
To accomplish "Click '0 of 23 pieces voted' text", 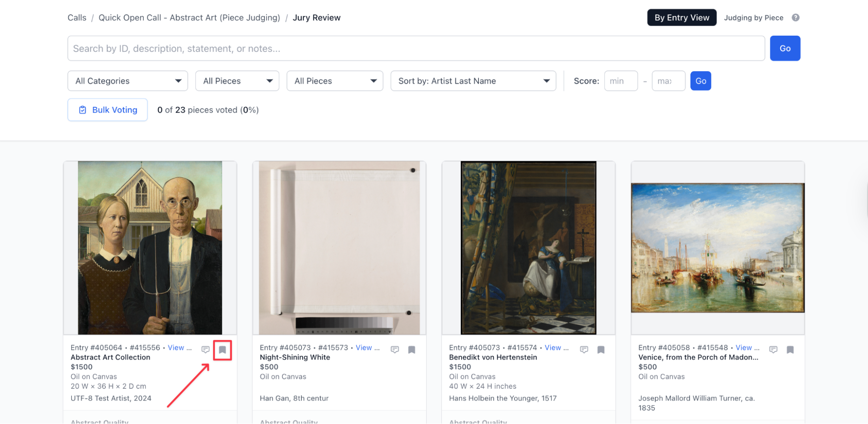I will click(x=208, y=110).
